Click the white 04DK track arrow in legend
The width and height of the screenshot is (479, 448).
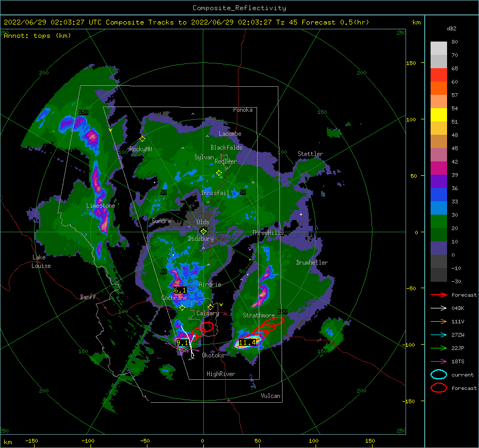(x=439, y=308)
